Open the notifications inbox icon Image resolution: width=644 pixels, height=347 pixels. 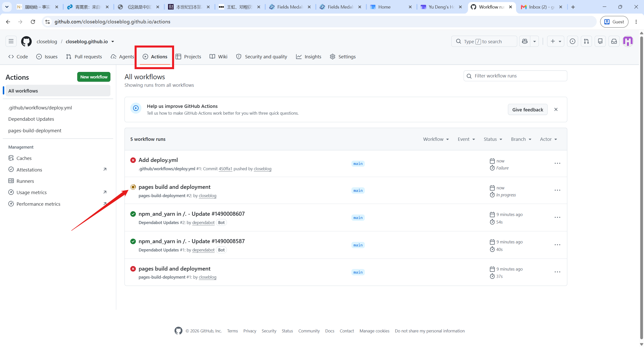pos(614,41)
